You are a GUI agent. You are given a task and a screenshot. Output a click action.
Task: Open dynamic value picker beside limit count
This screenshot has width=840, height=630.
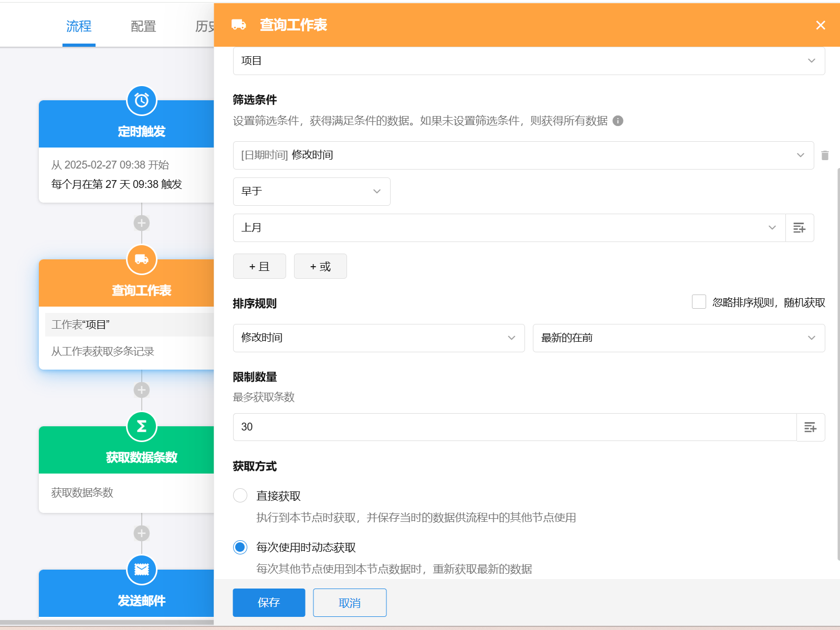point(810,427)
